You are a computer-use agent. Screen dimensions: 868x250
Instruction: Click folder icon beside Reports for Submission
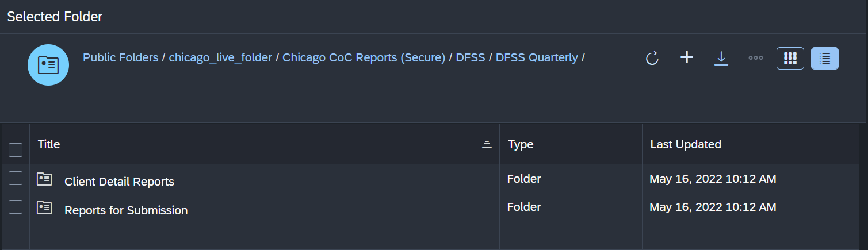pyautogui.click(x=44, y=208)
